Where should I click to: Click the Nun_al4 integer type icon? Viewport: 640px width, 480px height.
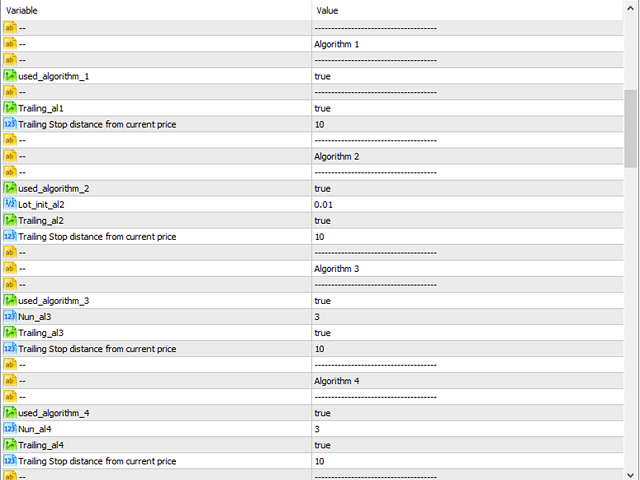9,429
